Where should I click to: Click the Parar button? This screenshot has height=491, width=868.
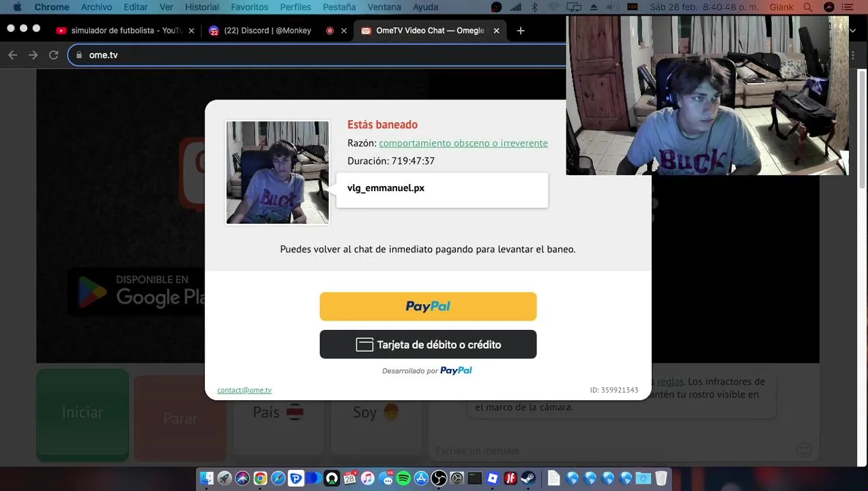(180, 419)
